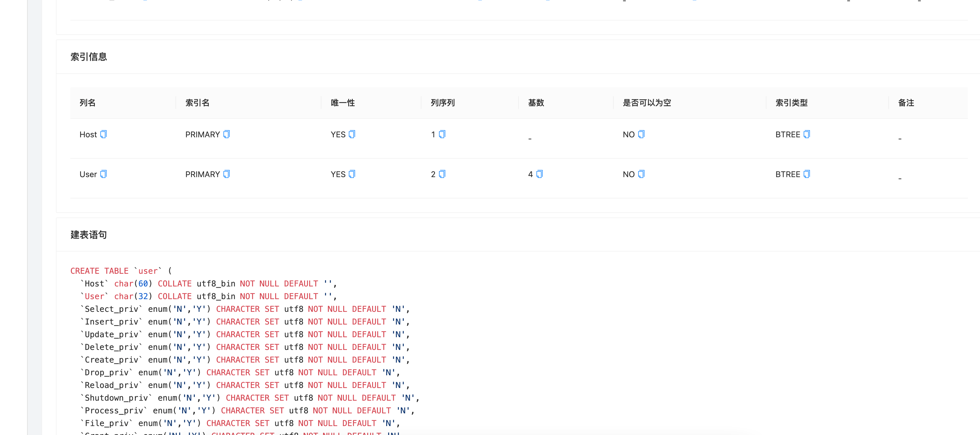Click the `Drop_priv` enum definition line
This screenshot has height=435, width=980.
pos(240,372)
